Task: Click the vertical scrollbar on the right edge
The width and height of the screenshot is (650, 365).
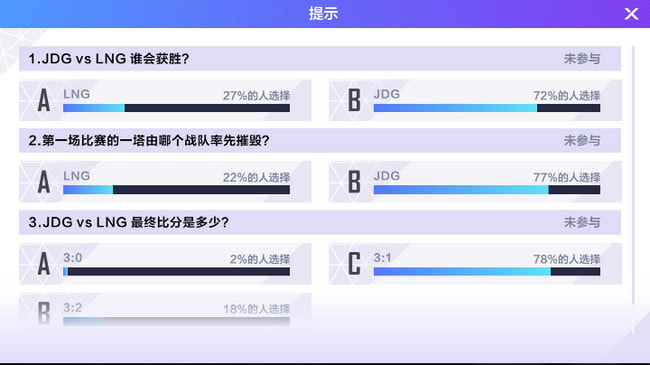Action: click(633, 175)
